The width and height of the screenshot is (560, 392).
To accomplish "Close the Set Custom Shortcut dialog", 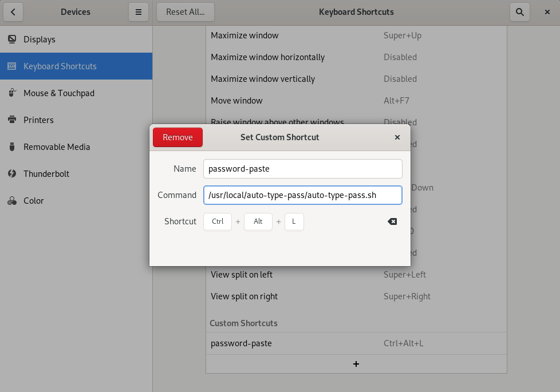I will tap(397, 137).
